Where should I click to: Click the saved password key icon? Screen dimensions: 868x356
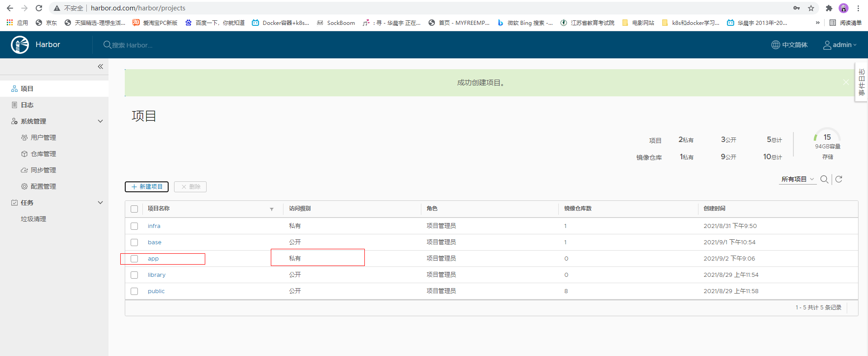797,8
